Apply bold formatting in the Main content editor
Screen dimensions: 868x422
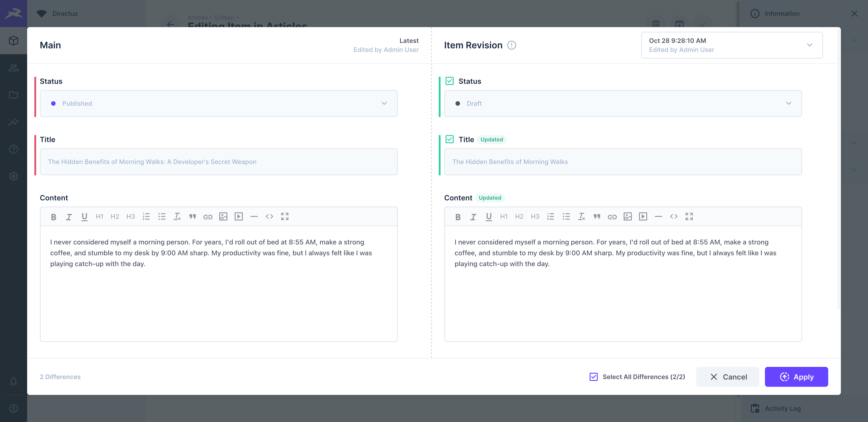click(x=54, y=217)
